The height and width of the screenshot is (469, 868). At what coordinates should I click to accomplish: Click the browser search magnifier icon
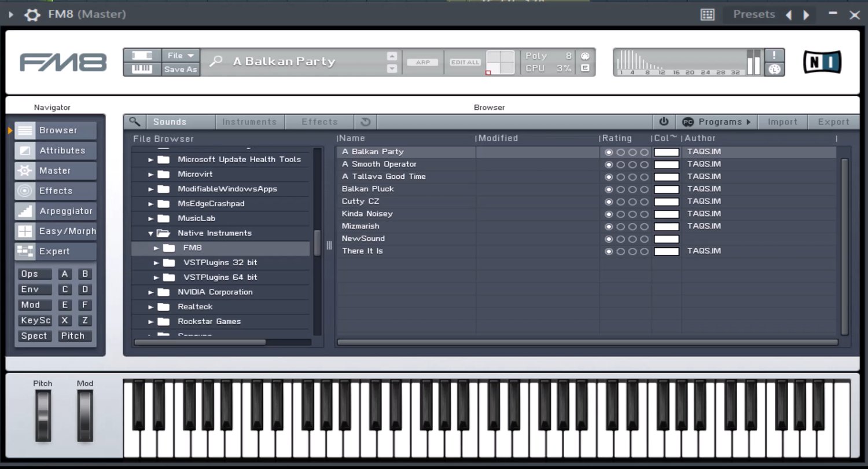[x=134, y=122]
